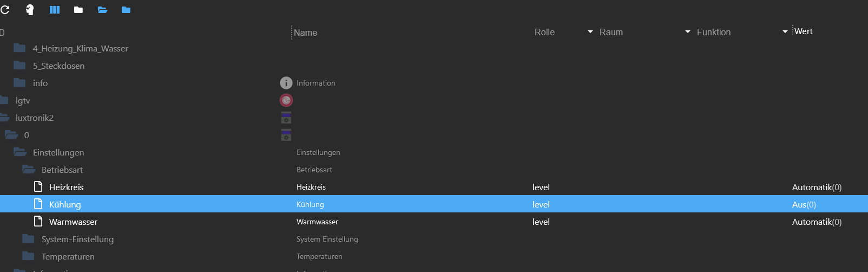This screenshot has width=868, height=272.
Task: Open the Rolle filter dropdown
Action: (x=590, y=32)
